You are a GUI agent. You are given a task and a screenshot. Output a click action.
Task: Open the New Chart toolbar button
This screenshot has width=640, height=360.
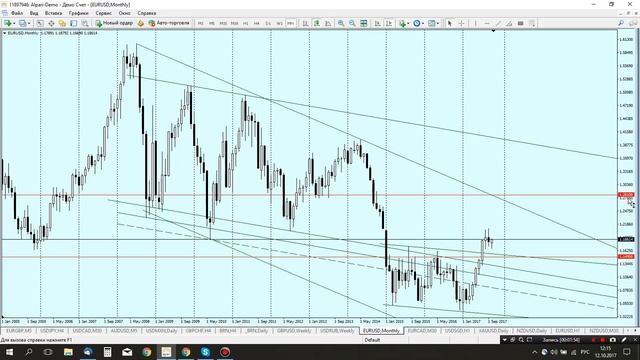tap(7, 23)
